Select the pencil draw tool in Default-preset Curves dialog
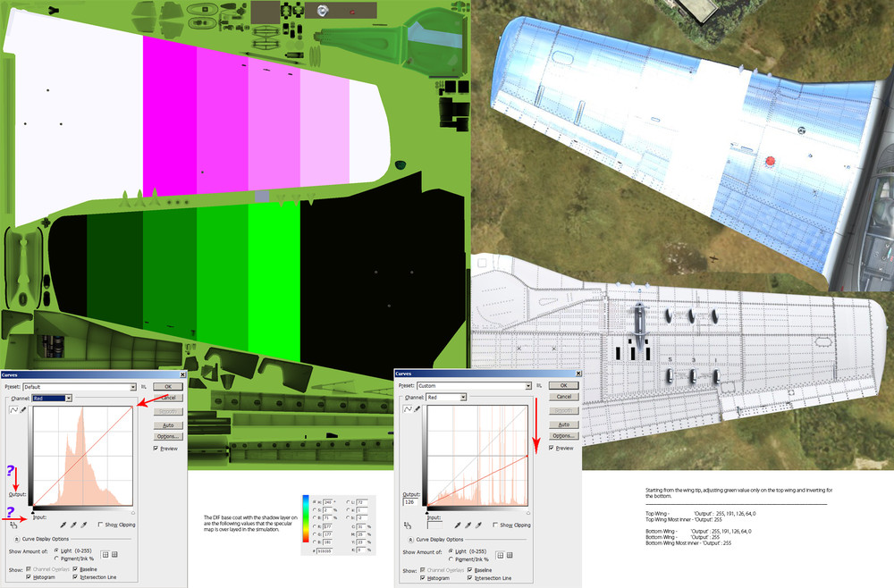894x588 pixels. 23,409
